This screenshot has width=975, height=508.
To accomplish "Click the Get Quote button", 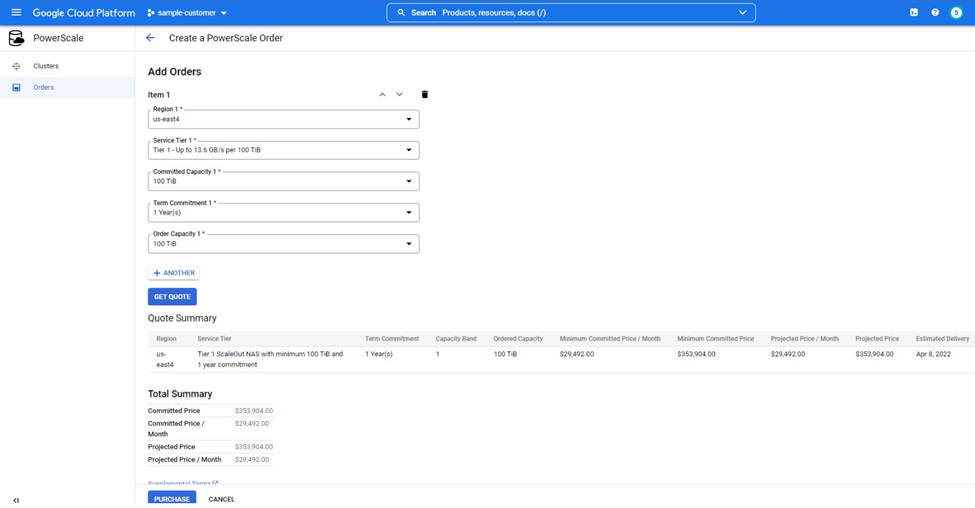I will click(x=172, y=297).
